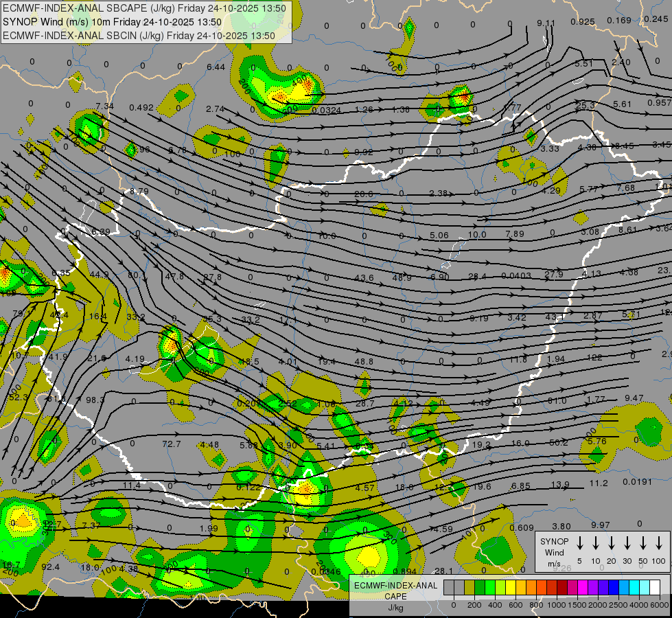Pick the pure blue CAPE legend swatch
The width and height of the screenshot is (672, 618).
[x=613, y=587]
